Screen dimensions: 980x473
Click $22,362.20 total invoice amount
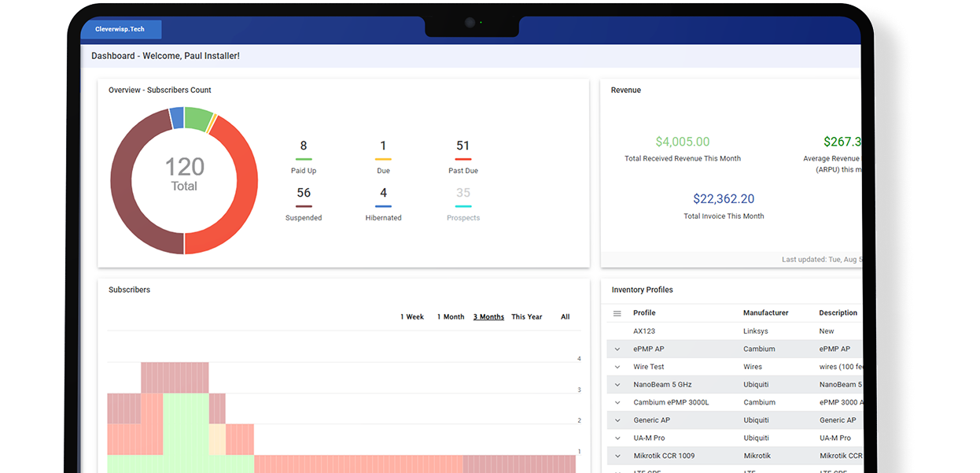pos(724,199)
